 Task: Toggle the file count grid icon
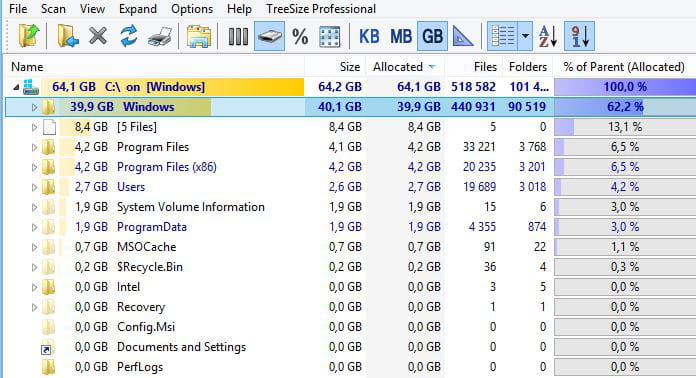330,36
